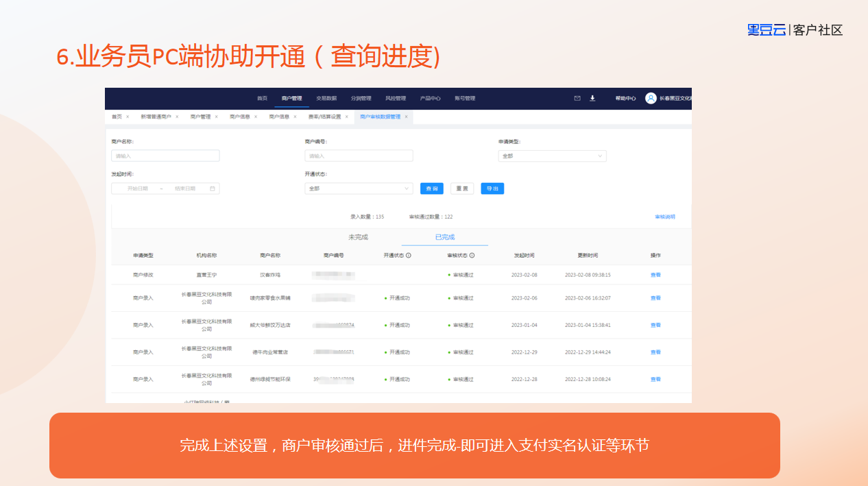
Task: Click the 商户名称 input field
Action: 165,156
